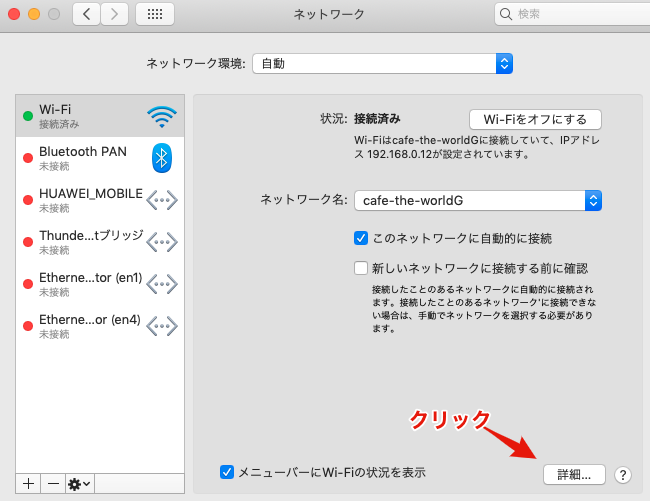
Task: Show all preferences grid button
Action: [155, 14]
